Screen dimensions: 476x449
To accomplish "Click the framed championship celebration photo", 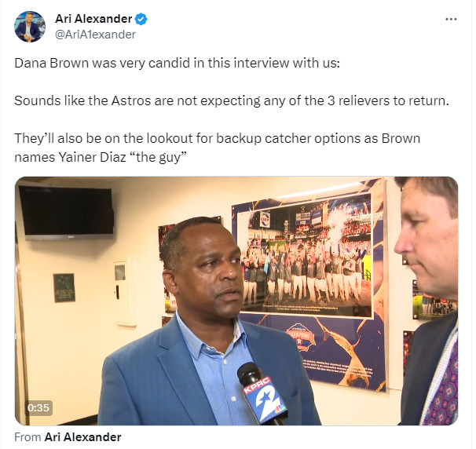I will [x=306, y=257].
